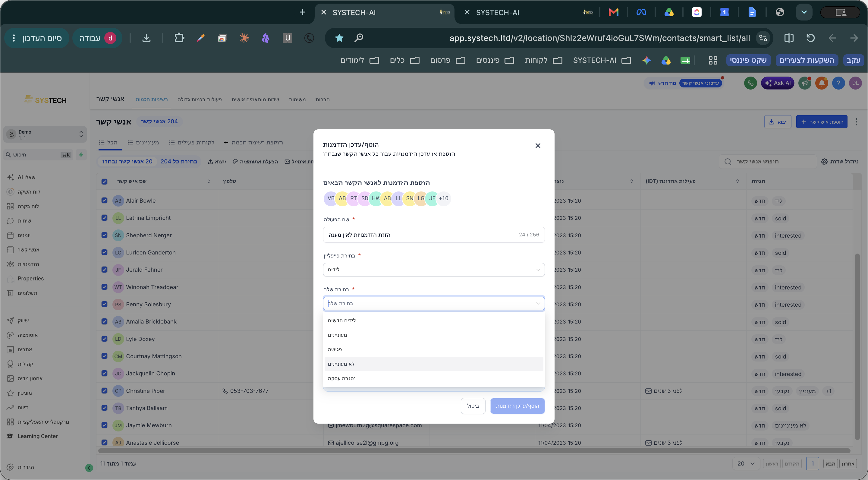Viewport: 868px width, 480px height.
Task: Click the browser download icon
Action: point(146,38)
